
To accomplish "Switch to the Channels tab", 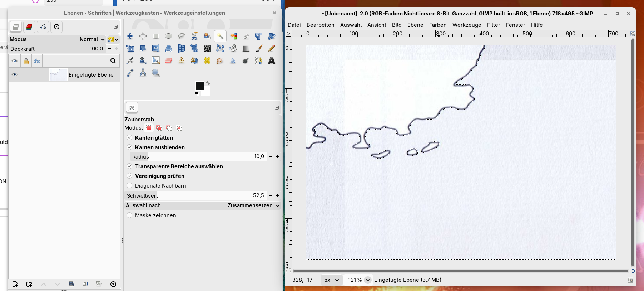I will (29, 27).
